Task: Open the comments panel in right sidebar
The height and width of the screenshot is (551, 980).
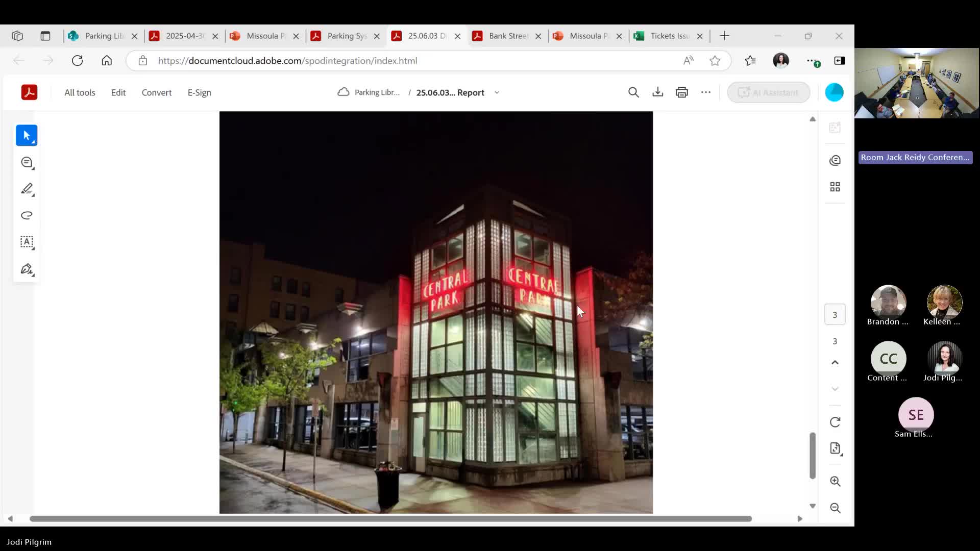Action: pyautogui.click(x=835, y=160)
